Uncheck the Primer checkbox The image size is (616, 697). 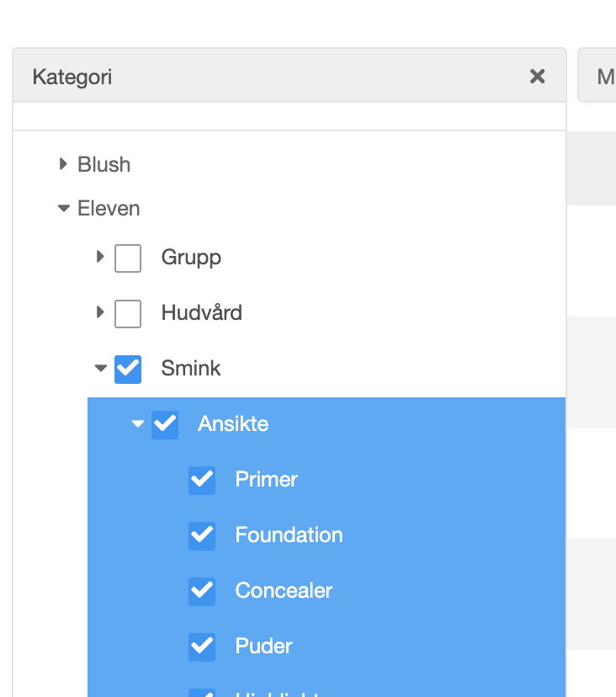(x=202, y=480)
